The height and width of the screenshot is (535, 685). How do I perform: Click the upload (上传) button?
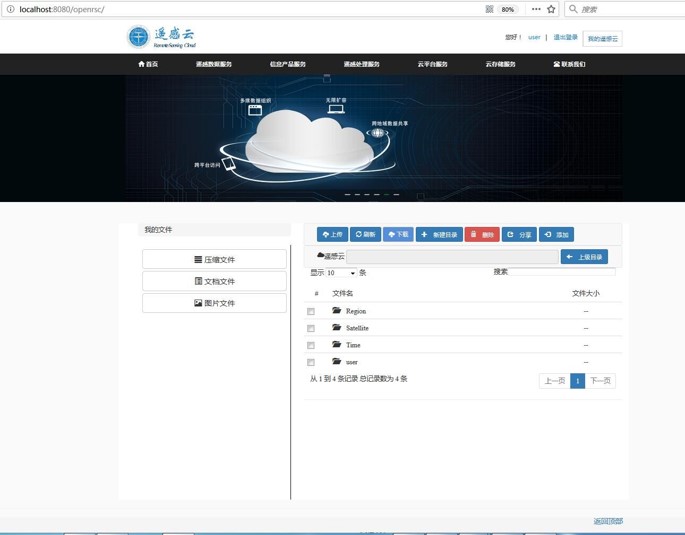coord(332,234)
